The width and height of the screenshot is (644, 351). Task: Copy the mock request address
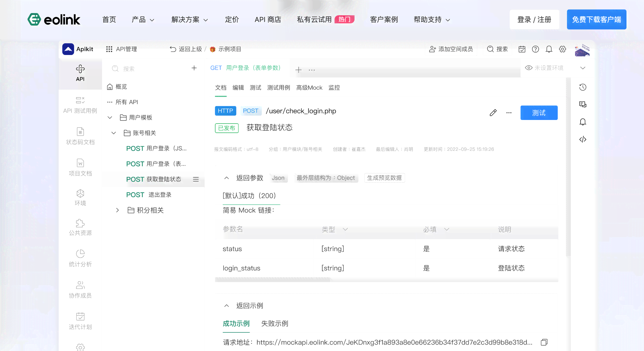pos(544,342)
